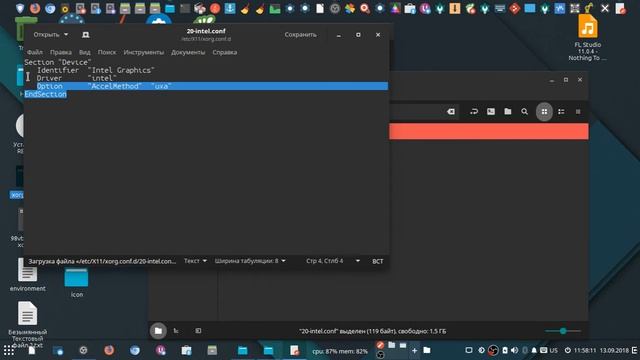Open the Справка menu
Image resolution: width=640 pixels, height=360 pixels.
224,52
